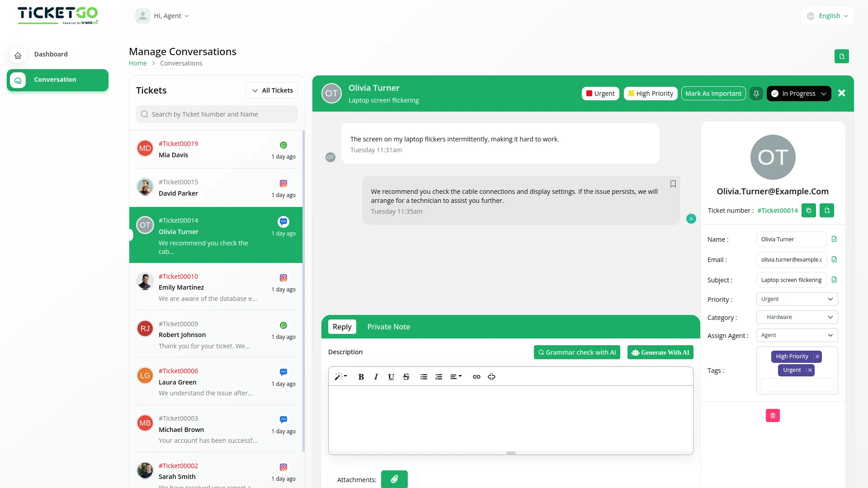Bookmark the agent's recommendation message

[x=673, y=184]
